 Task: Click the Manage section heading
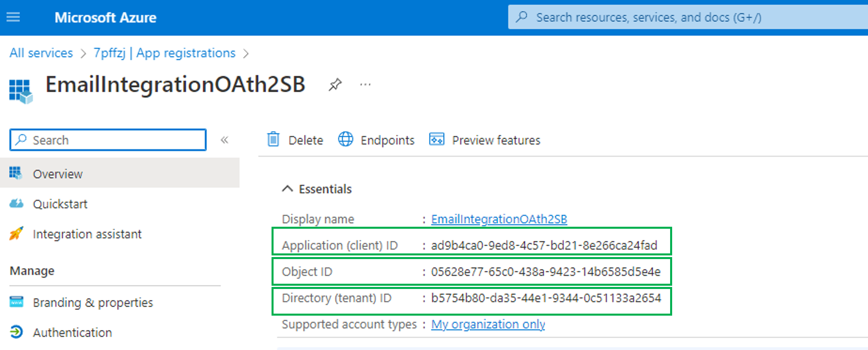[x=32, y=271]
